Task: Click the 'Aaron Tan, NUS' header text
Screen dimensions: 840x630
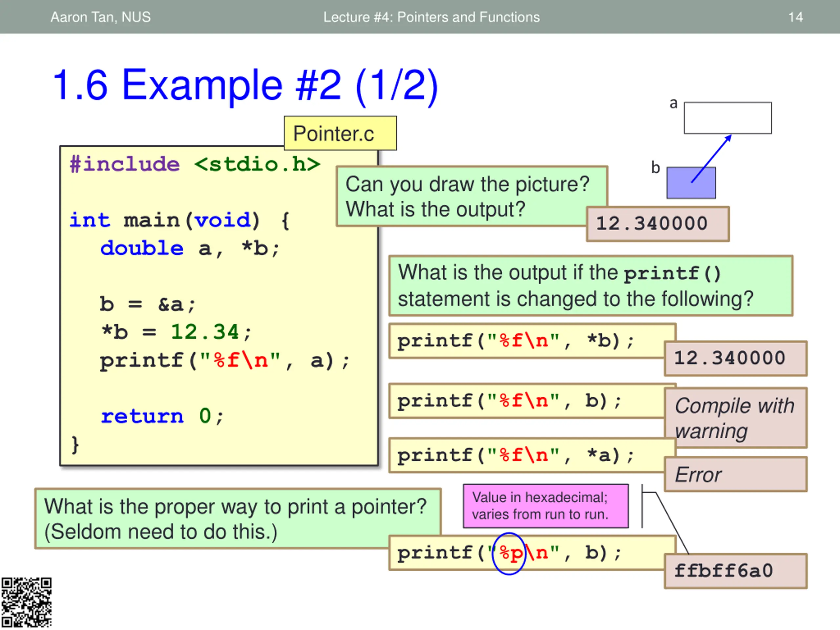Action: [x=101, y=17]
